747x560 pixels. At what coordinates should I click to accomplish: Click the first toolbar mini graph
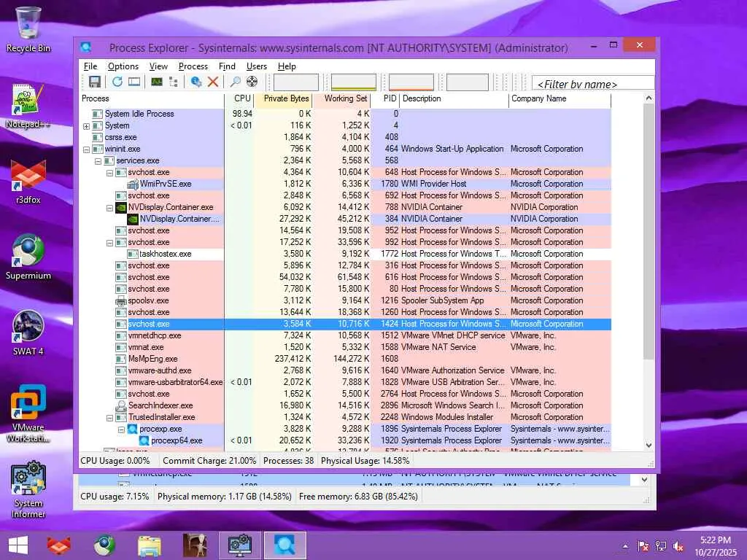296,82
